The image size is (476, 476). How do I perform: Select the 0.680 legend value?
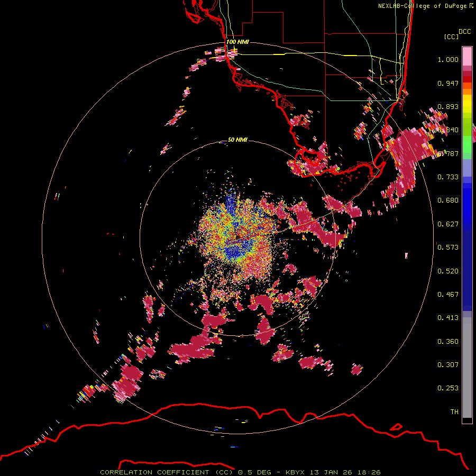448,200
